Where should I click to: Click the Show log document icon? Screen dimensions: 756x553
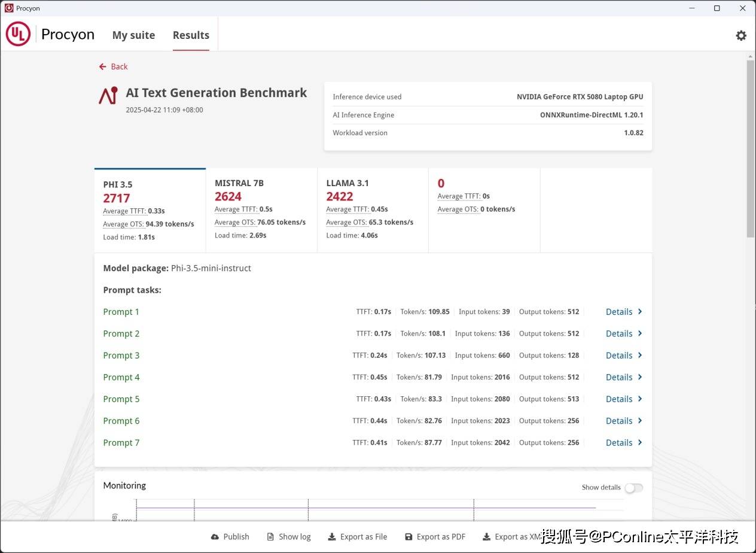coord(270,537)
